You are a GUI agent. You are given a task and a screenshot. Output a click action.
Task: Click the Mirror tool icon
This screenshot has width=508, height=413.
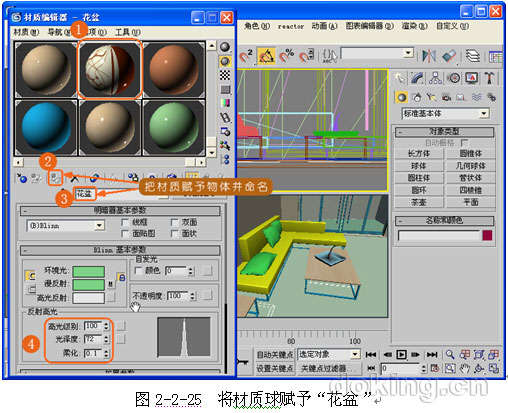click(x=429, y=56)
